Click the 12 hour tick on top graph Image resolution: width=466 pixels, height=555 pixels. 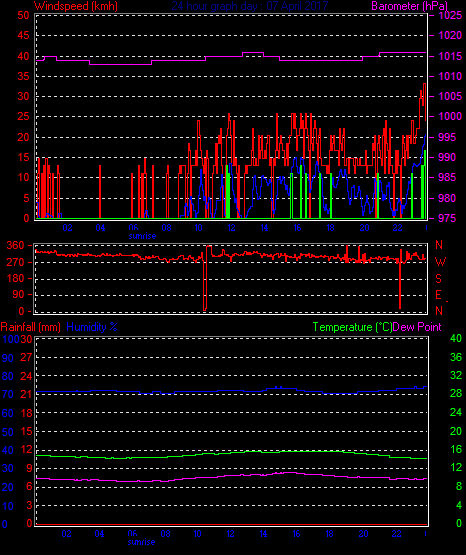point(231,228)
